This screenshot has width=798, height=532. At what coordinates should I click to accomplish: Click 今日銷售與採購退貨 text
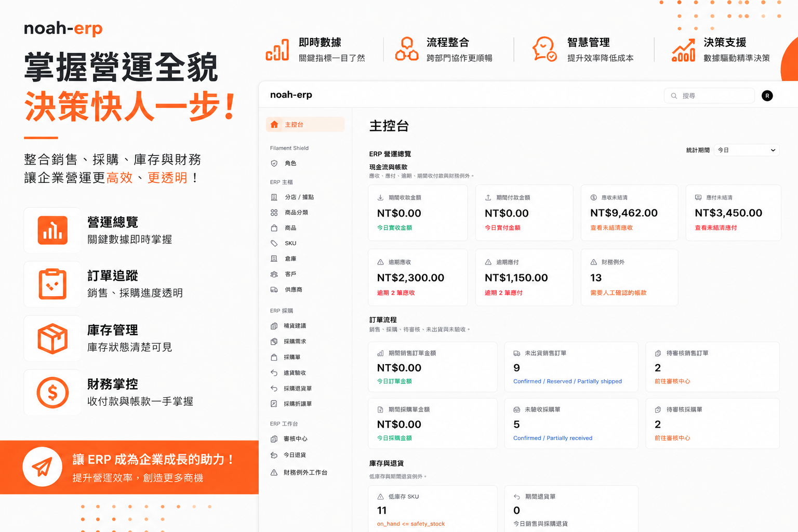540,524
